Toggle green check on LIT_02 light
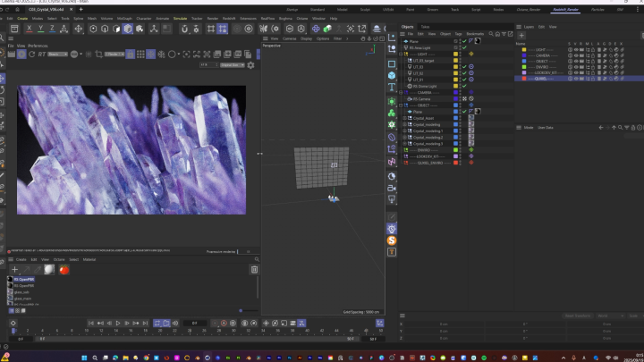 pos(464,73)
